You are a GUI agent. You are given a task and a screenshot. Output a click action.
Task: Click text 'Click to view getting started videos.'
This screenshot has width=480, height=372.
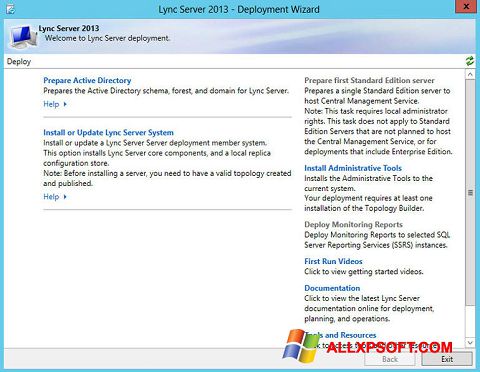click(364, 272)
